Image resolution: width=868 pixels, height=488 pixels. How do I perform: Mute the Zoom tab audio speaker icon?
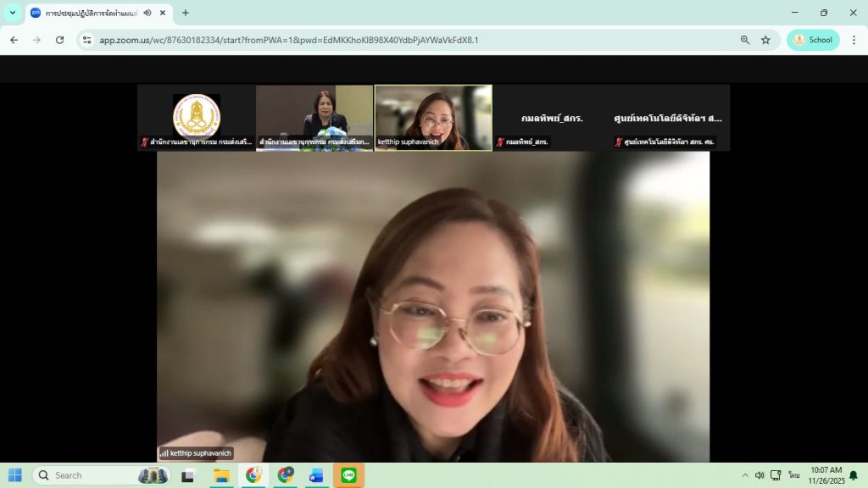coord(147,13)
